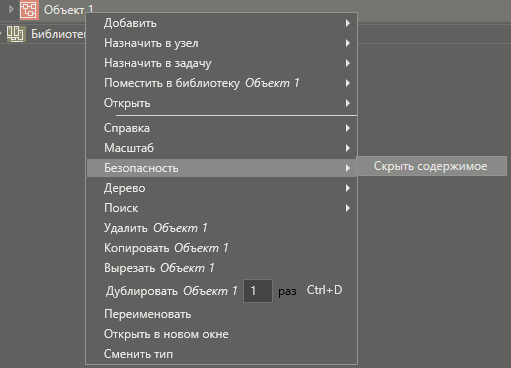This screenshot has width=511, height=368.
Task: Click the arrow next to Открыть
Action: (348, 103)
